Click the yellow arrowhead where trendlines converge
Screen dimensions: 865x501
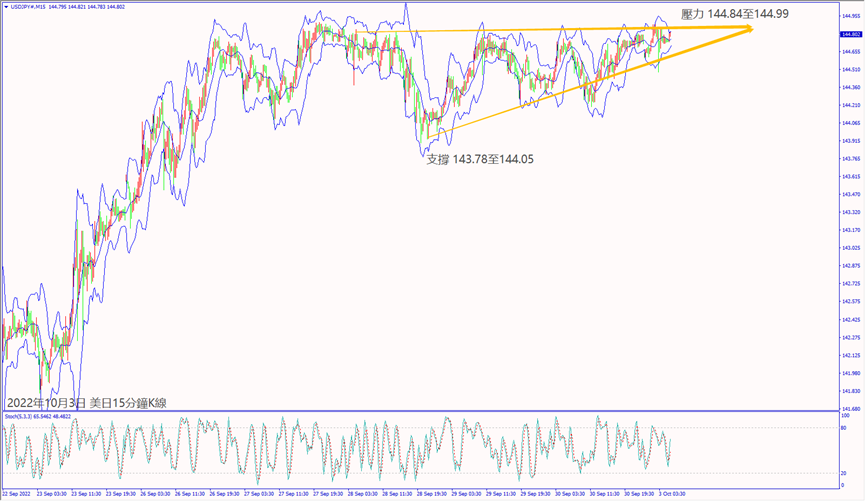click(746, 30)
